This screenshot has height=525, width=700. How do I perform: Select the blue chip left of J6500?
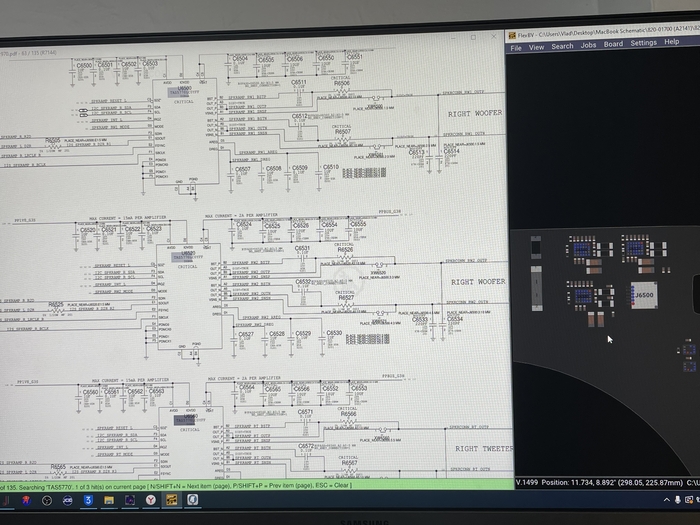click(x=583, y=296)
